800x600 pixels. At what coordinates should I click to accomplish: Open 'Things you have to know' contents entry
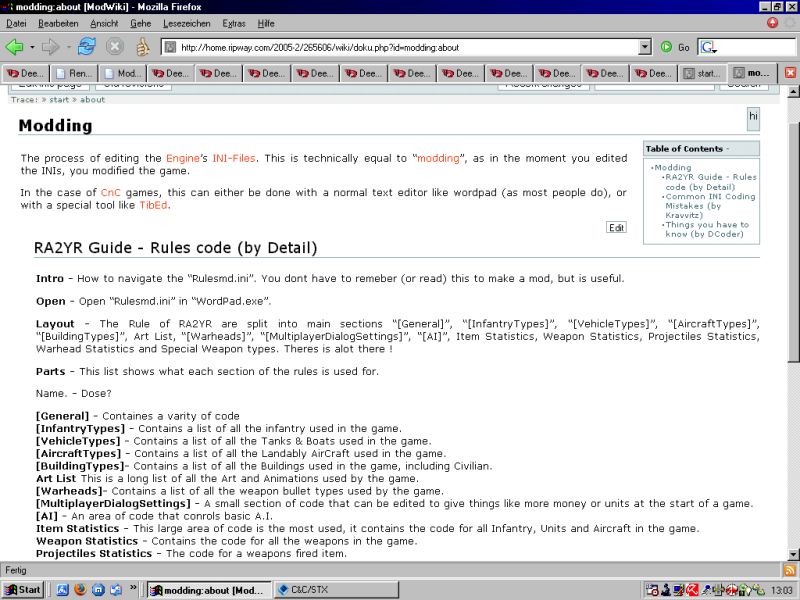click(707, 230)
